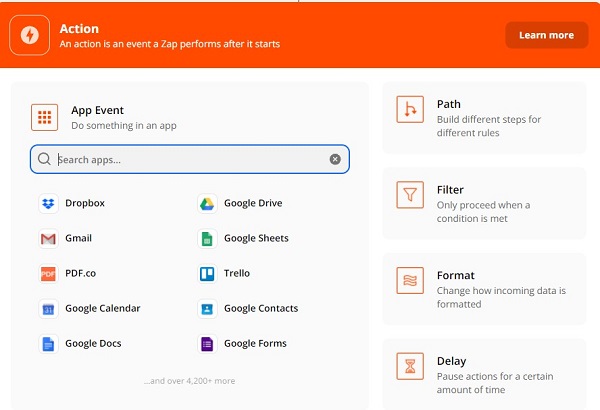Image resolution: width=600 pixels, height=410 pixels.
Task: Choose the Google Forms label
Action: point(255,343)
